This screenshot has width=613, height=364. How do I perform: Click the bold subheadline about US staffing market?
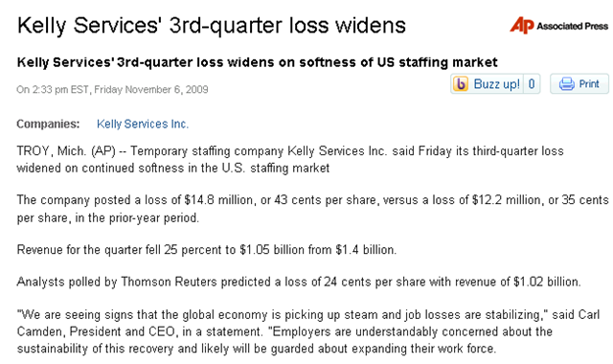258,62
